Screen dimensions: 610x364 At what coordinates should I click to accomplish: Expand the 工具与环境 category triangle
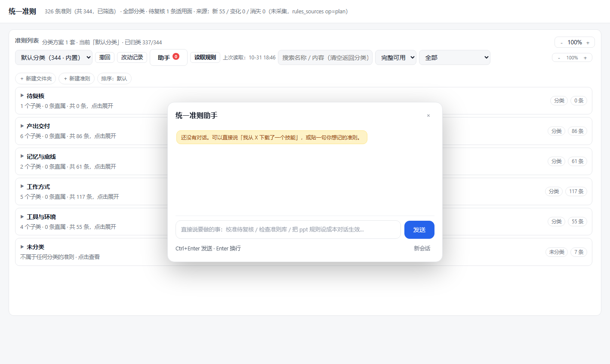coord(22,216)
